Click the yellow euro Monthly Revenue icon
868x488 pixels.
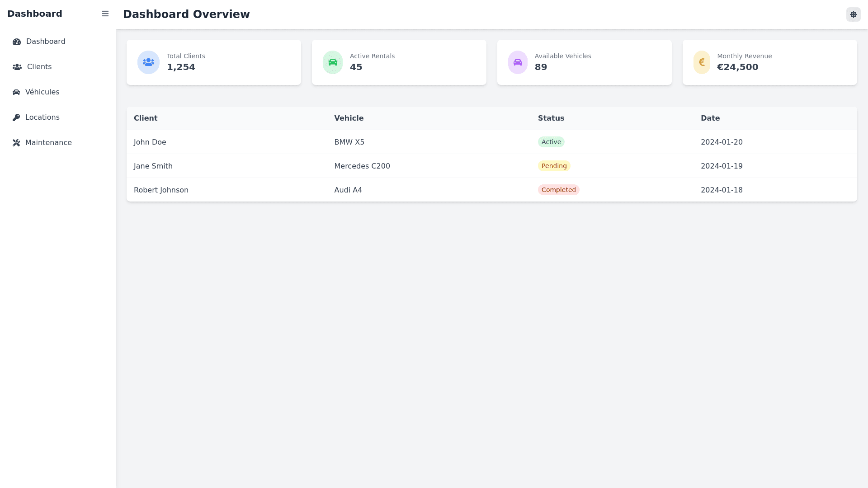click(x=702, y=62)
